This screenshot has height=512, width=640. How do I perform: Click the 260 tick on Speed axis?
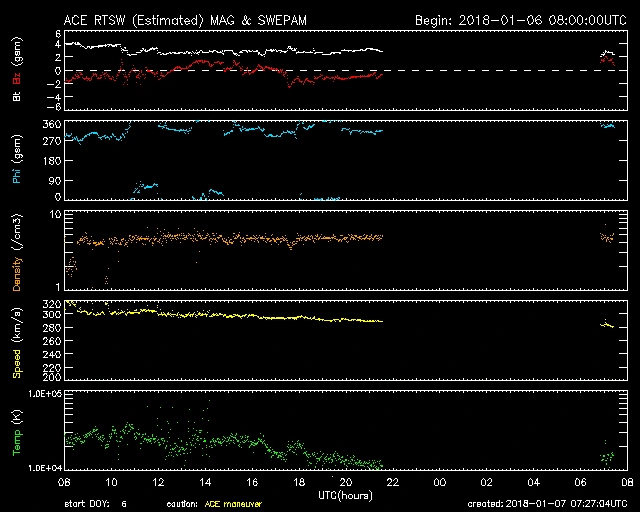pos(52,341)
